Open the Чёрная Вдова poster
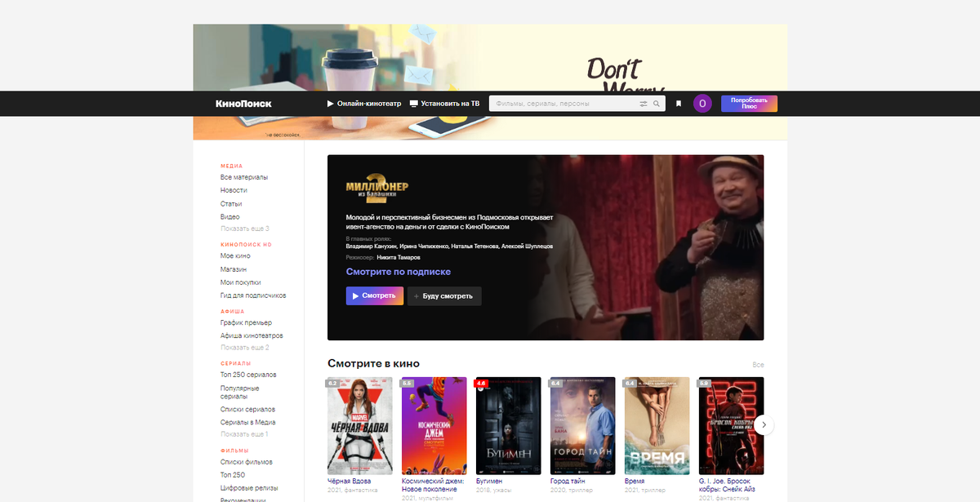 click(360, 425)
